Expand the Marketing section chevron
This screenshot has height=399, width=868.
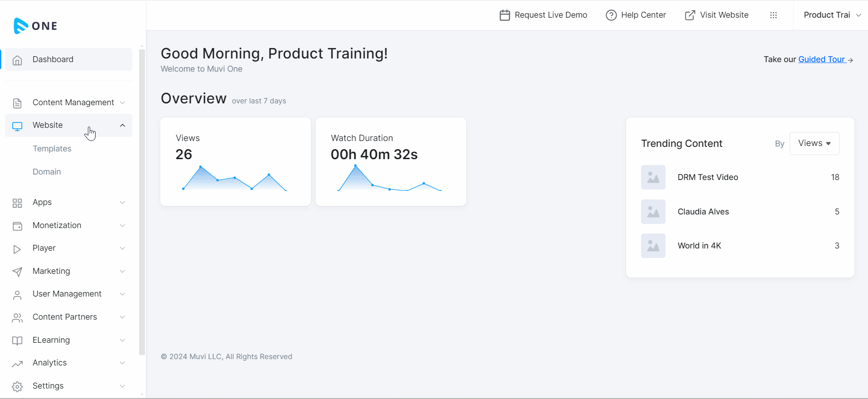pyautogui.click(x=122, y=272)
